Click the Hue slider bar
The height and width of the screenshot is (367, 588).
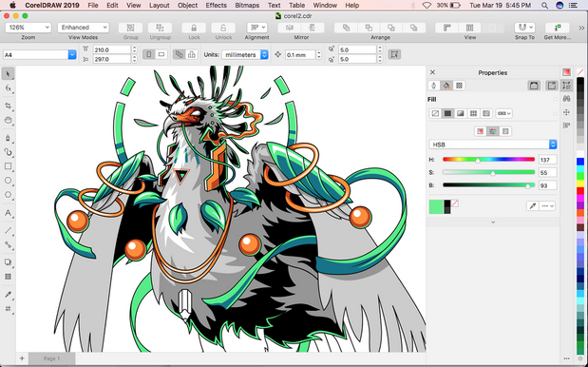(x=488, y=160)
